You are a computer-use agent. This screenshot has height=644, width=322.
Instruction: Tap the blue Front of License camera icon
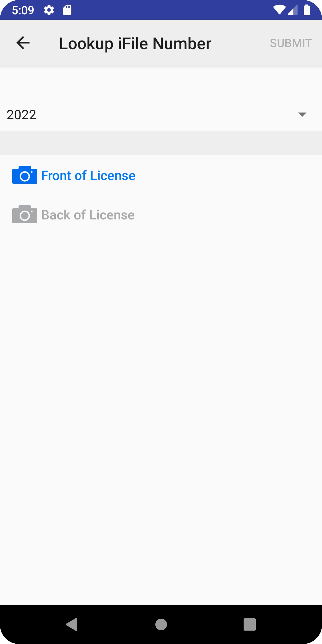click(x=24, y=175)
